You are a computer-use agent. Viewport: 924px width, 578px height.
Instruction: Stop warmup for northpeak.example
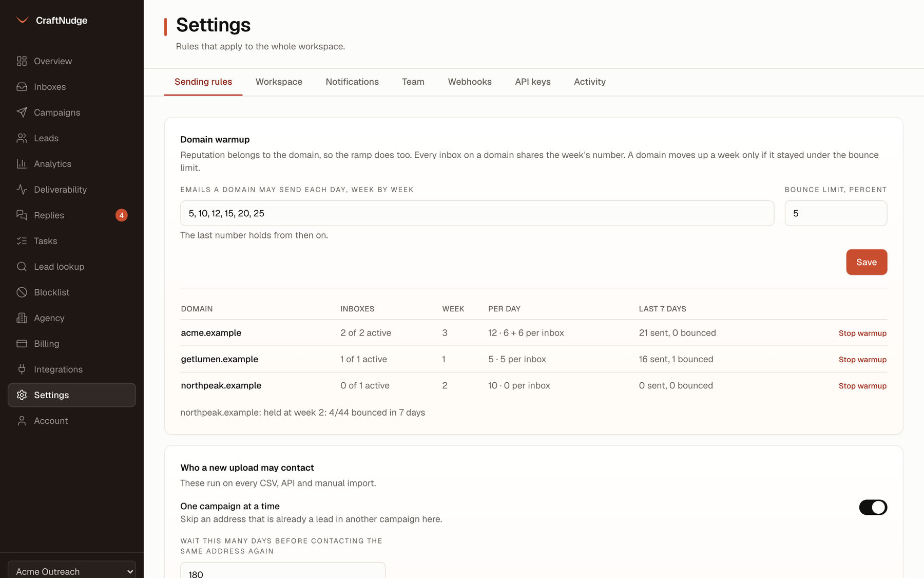coord(862,386)
